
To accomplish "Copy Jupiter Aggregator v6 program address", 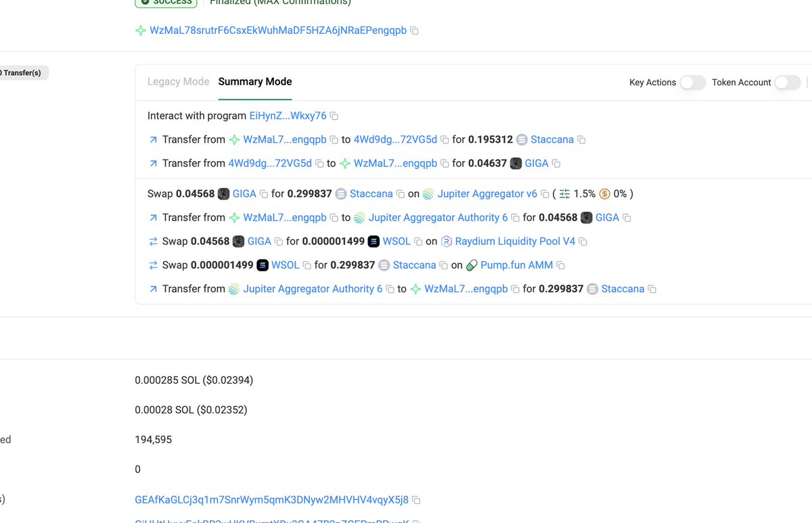I will (545, 194).
